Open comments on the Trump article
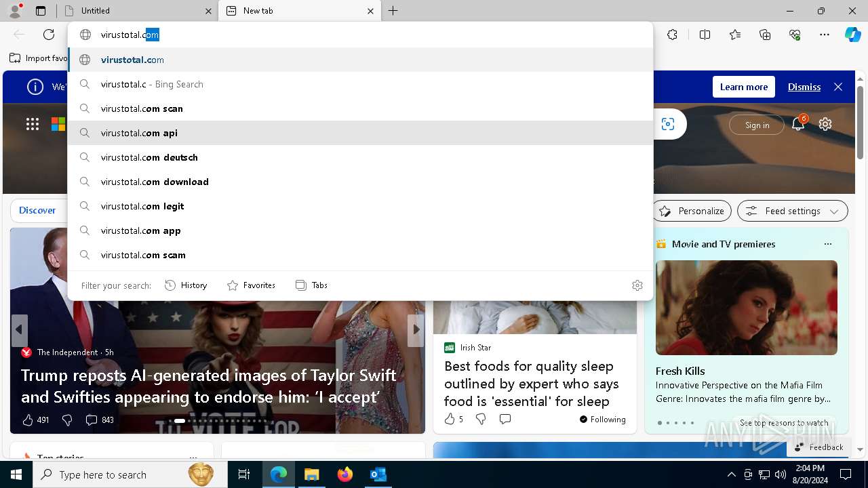The height and width of the screenshot is (488, 868). [x=99, y=420]
